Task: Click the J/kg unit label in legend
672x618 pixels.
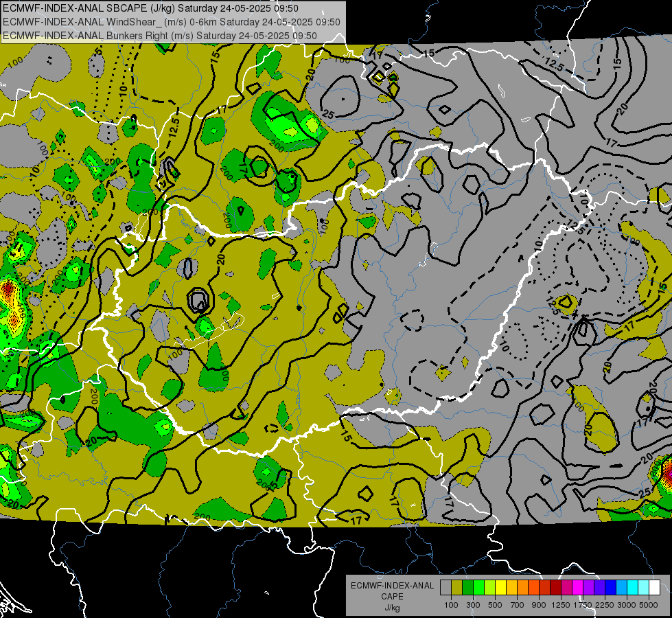Action: (x=392, y=608)
